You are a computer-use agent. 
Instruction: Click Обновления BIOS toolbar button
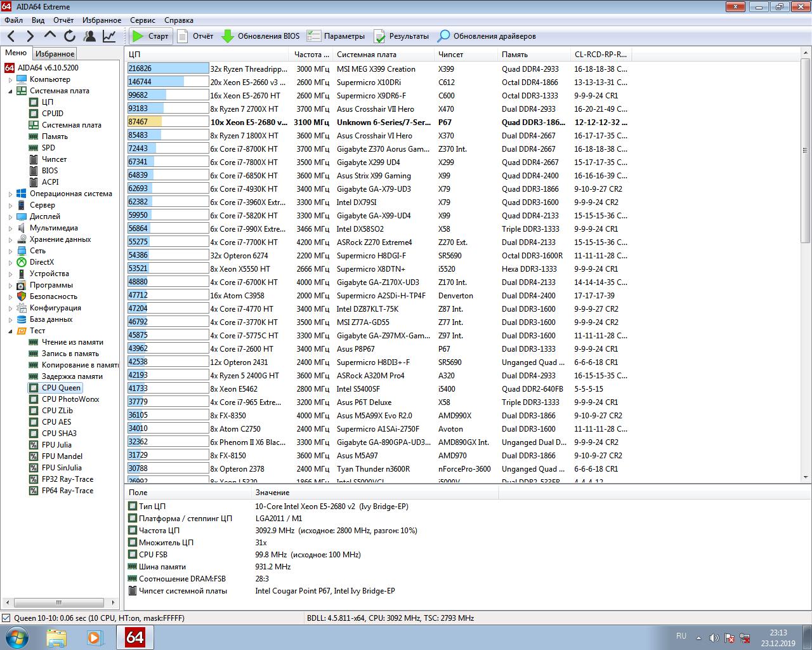[260, 36]
